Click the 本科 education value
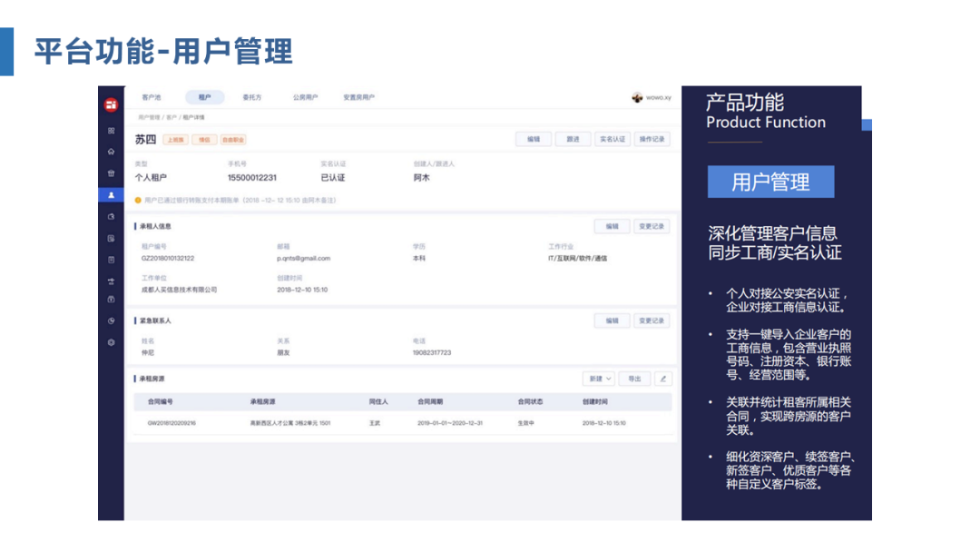The image size is (980, 552). pos(418,258)
